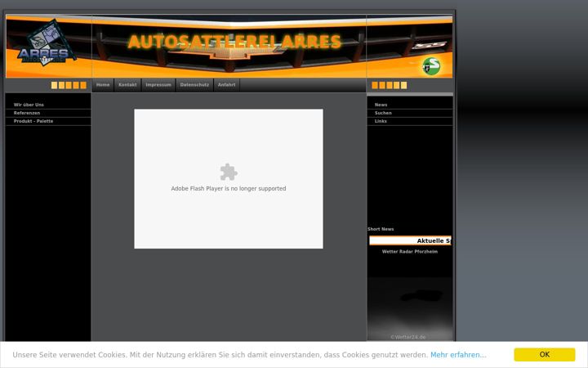588x368 pixels.
Task: Open the Kontakt page
Action: coord(127,85)
